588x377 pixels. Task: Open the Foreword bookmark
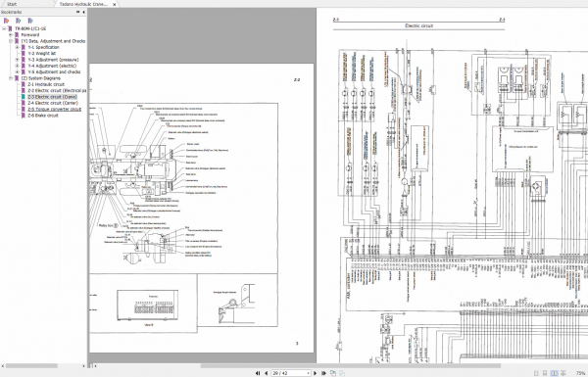[x=30, y=35]
